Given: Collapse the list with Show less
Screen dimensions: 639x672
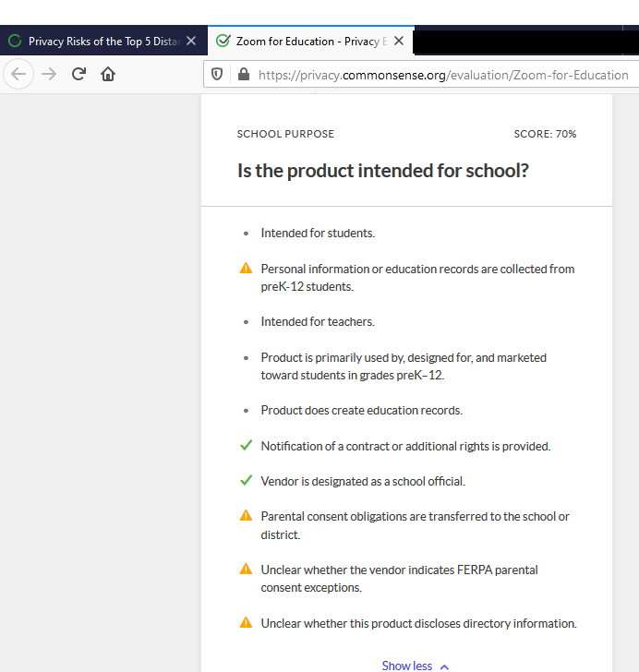Looking at the screenshot, I should point(407,666).
